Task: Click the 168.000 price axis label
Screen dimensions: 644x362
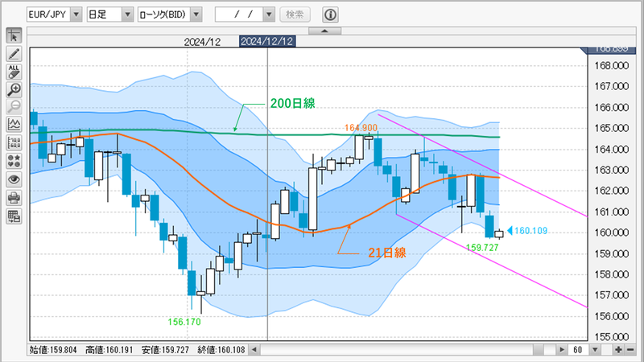Action: (x=612, y=66)
